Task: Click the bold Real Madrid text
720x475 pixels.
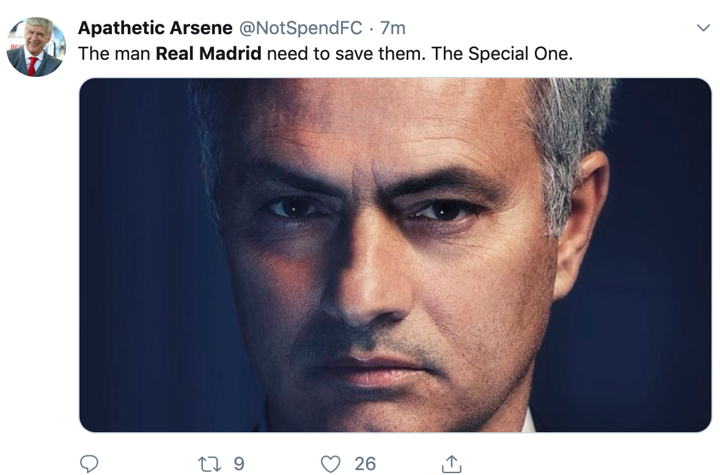Action: [x=208, y=53]
